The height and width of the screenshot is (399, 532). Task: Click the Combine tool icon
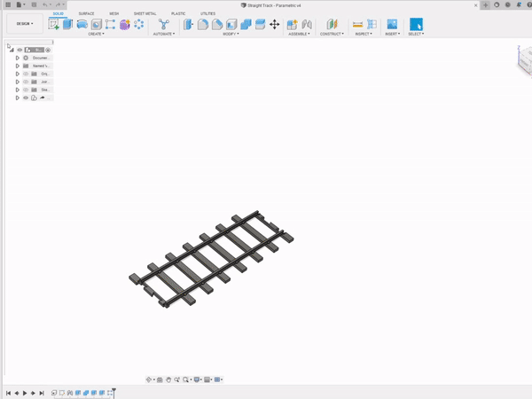(x=246, y=25)
